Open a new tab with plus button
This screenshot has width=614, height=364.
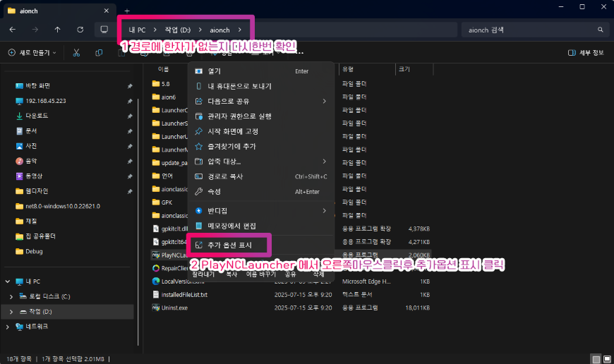point(127,11)
